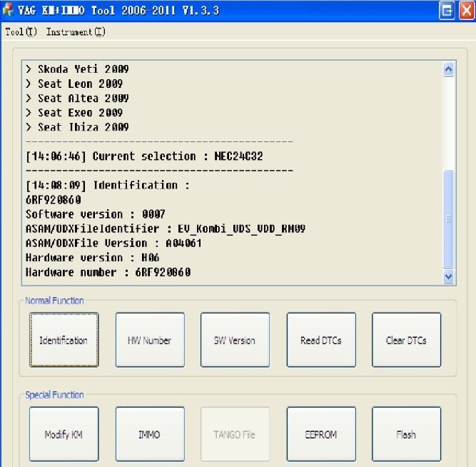Open the Flash function
The height and width of the screenshot is (467, 476).
(x=407, y=434)
